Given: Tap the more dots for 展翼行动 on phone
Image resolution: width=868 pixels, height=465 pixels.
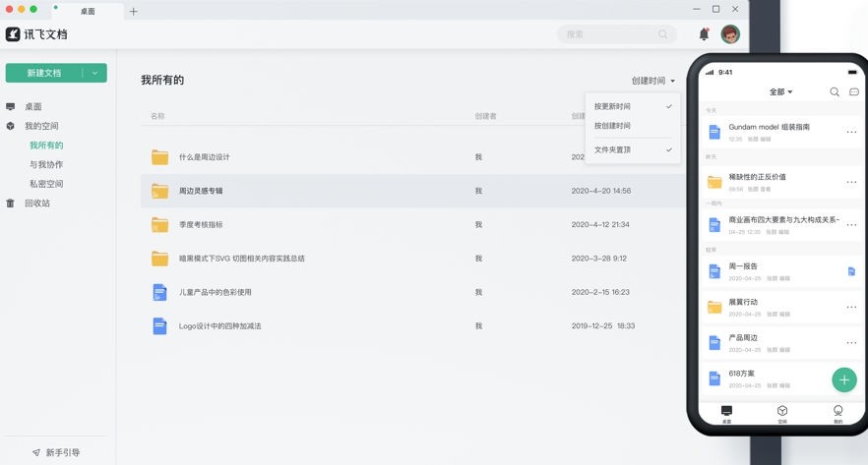Looking at the screenshot, I should tap(851, 307).
